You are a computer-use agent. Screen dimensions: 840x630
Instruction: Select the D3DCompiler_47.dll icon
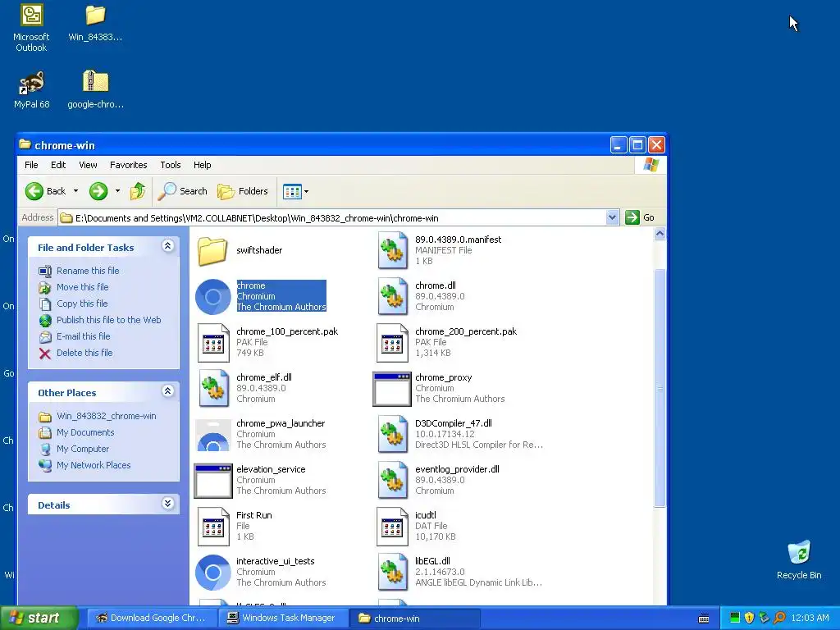point(392,435)
